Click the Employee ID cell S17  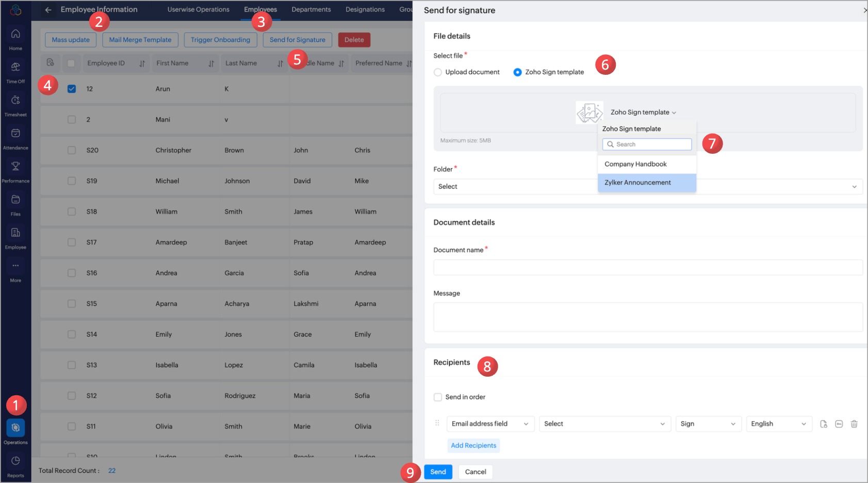click(92, 242)
